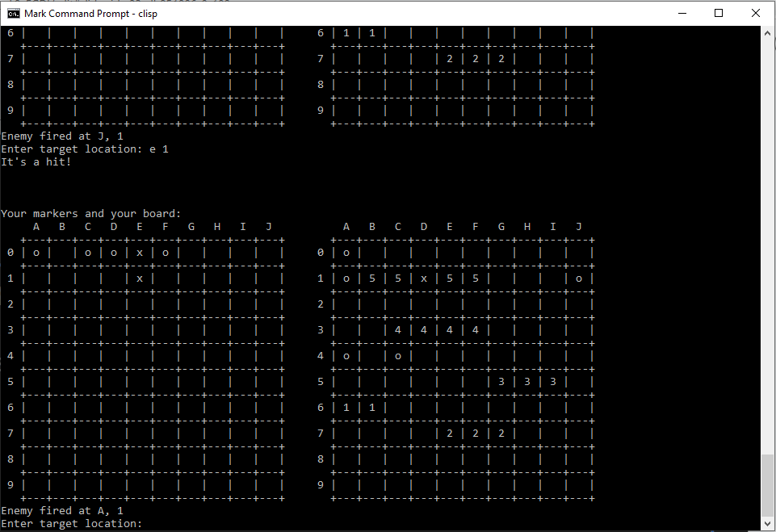Click the 'o' miss marker at A, 0 on markers grid

coord(36,253)
